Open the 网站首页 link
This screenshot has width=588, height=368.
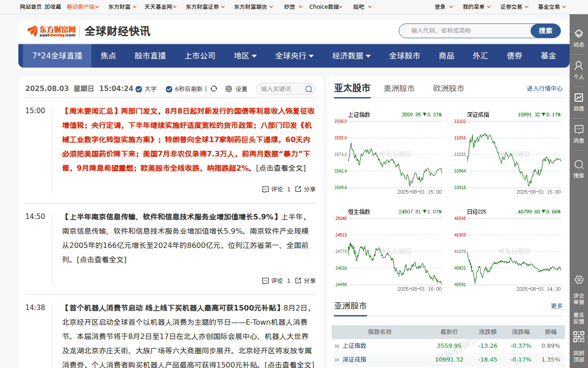click(31, 7)
